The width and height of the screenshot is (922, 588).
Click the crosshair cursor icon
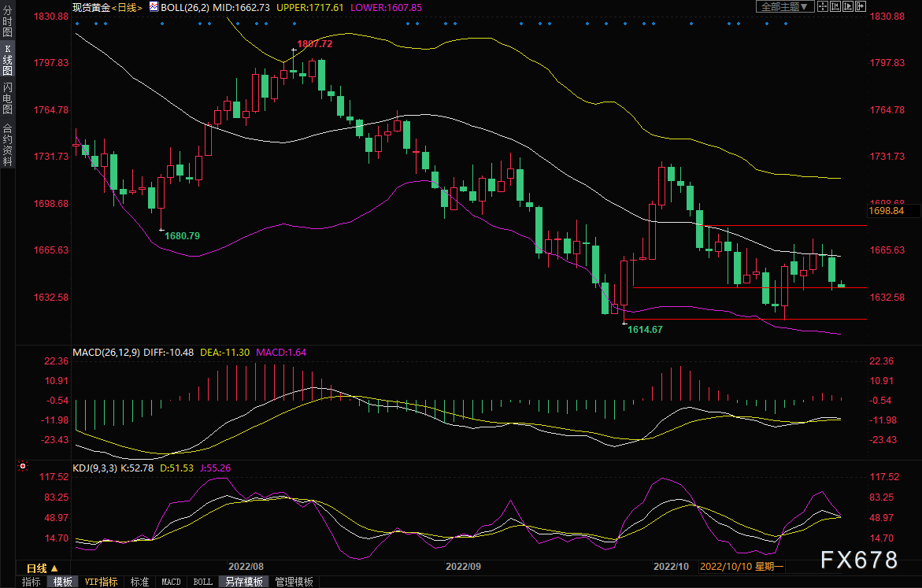(x=823, y=6)
